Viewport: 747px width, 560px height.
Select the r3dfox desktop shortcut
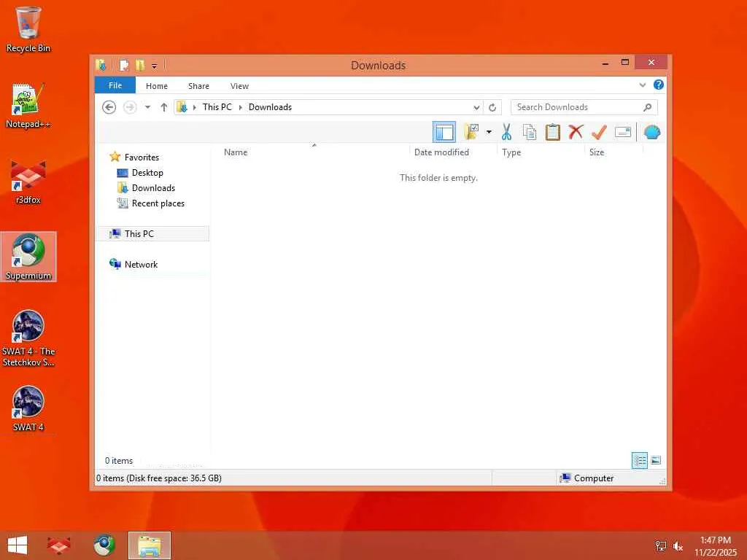[x=28, y=182]
